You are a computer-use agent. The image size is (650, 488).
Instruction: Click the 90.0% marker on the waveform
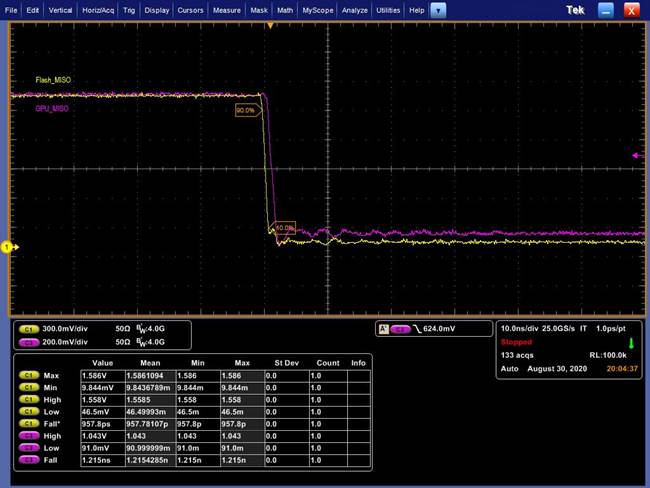(x=245, y=109)
